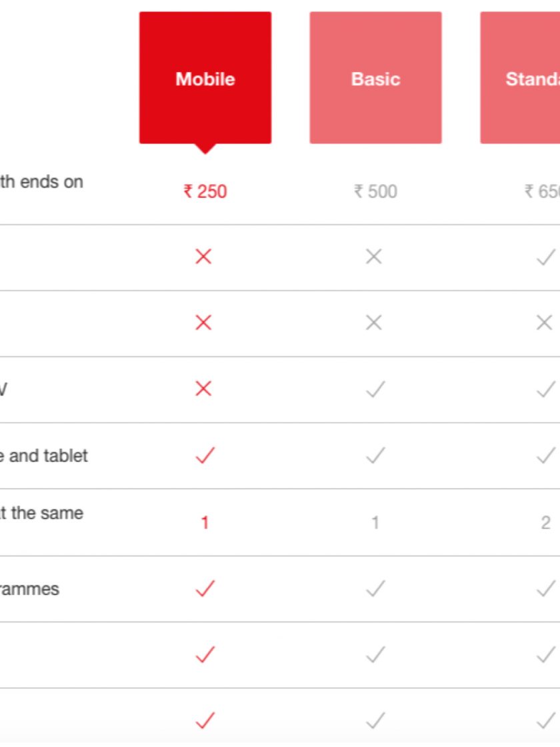Click Basic checkmark in programmes row
This screenshot has height=747, width=560.
click(x=375, y=588)
